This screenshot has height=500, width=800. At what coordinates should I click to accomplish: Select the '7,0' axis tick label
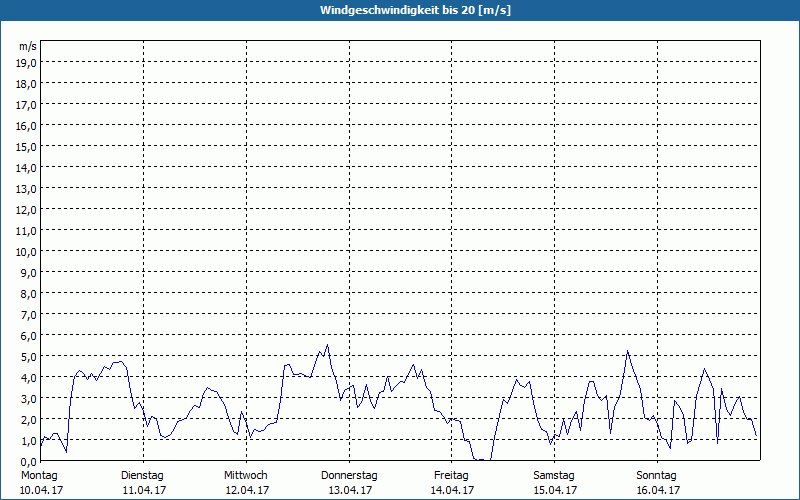pos(30,315)
